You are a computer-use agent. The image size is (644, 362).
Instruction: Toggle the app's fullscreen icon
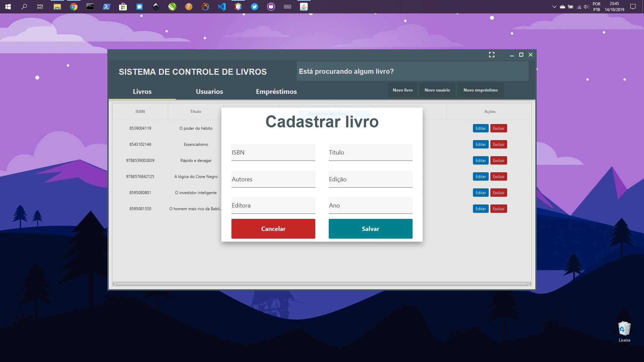(491, 55)
